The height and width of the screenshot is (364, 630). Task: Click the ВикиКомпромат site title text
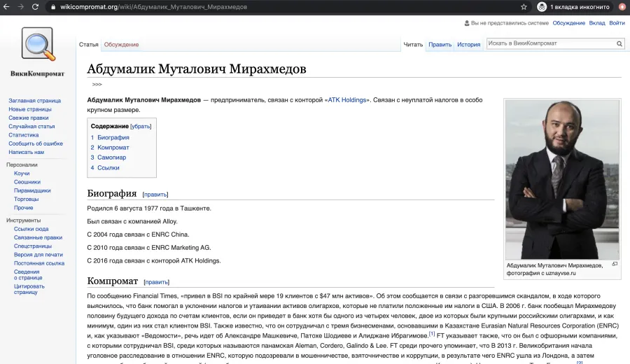37,73
